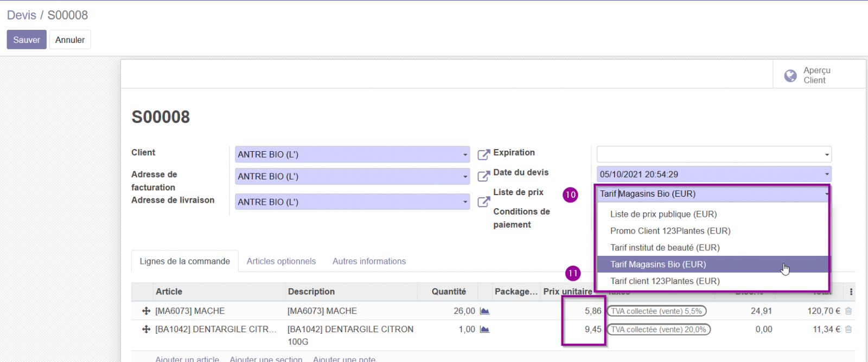Delete the MACHE line with trash icon
Image resolution: width=868 pixels, height=362 pixels.
[848, 311]
